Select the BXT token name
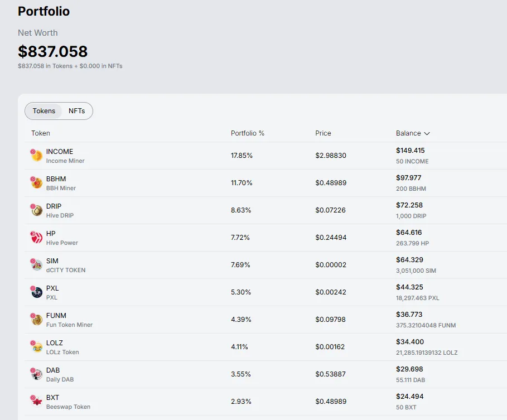 click(x=52, y=397)
